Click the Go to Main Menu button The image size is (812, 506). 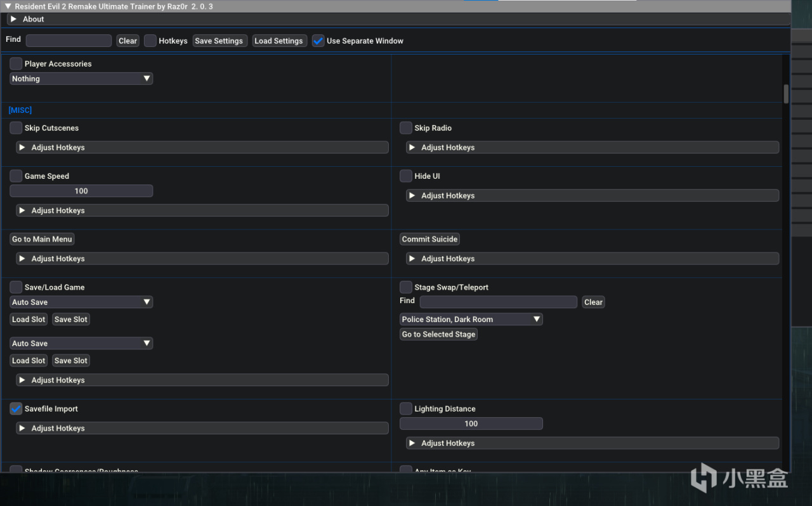point(42,239)
